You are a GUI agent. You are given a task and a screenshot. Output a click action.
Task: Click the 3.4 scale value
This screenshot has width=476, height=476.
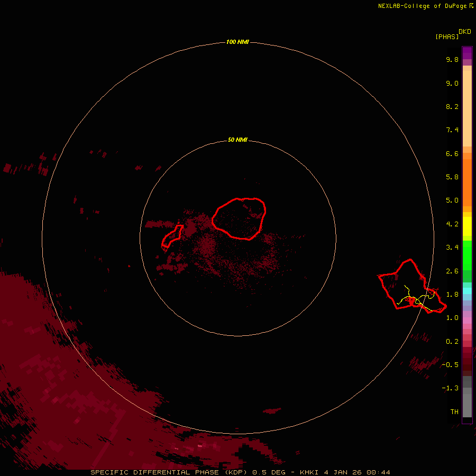coord(452,248)
